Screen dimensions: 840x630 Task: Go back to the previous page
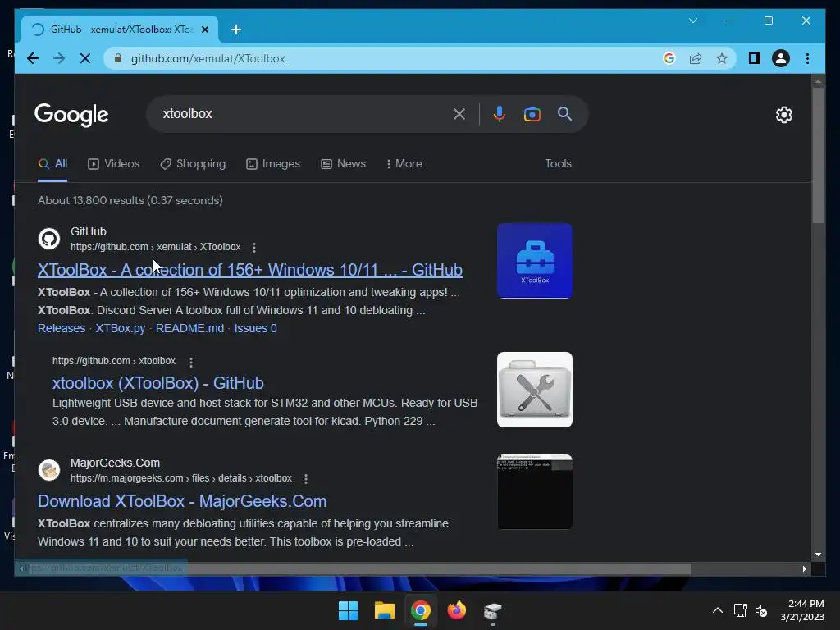[33, 58]
